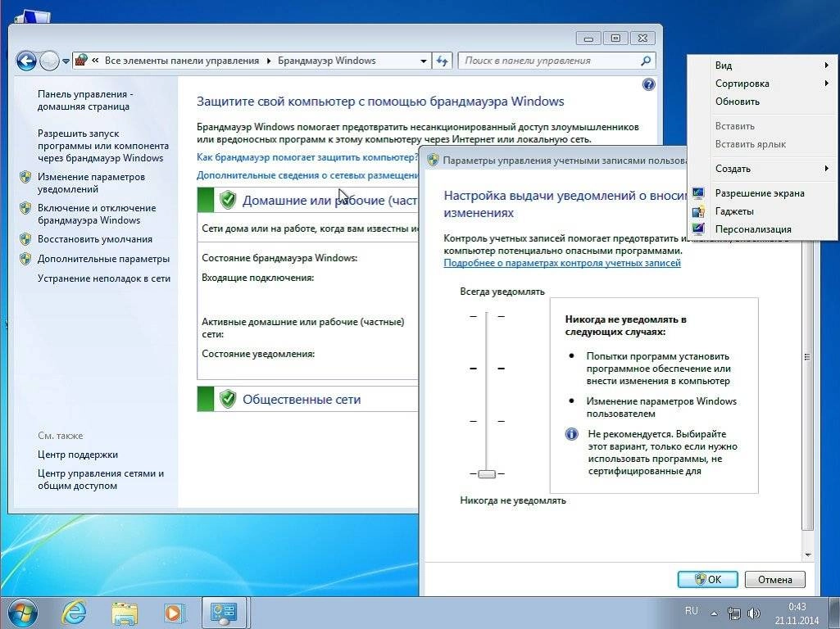Viewport: 840px width, 629px height.
Task: Choose 'Разрешение экрана' in context menu
Action: (762, 193)
